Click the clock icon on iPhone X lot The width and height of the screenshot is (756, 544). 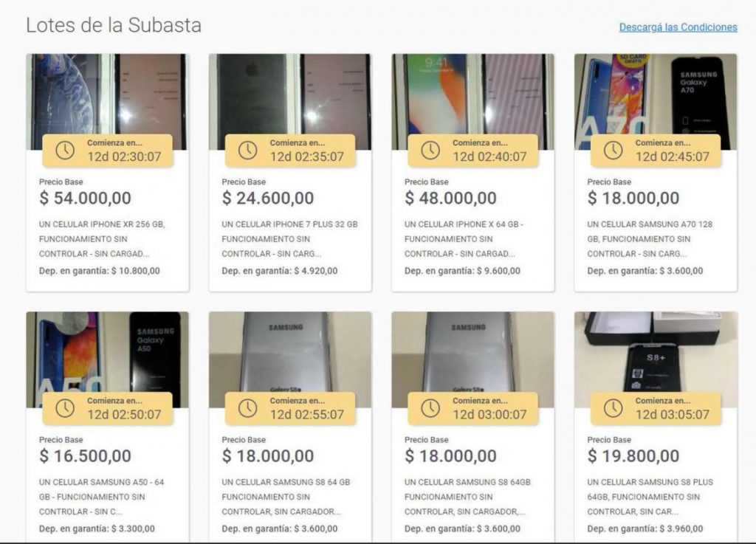point(430,151)
